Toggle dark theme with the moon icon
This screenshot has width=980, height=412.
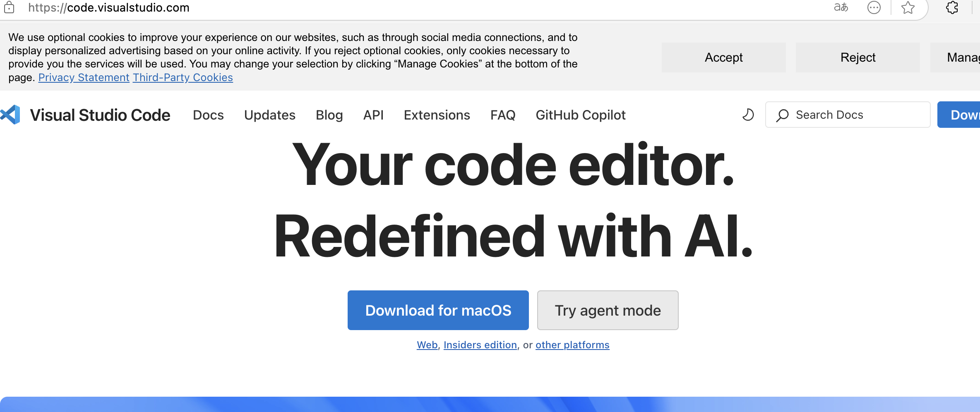coord(748,115)
